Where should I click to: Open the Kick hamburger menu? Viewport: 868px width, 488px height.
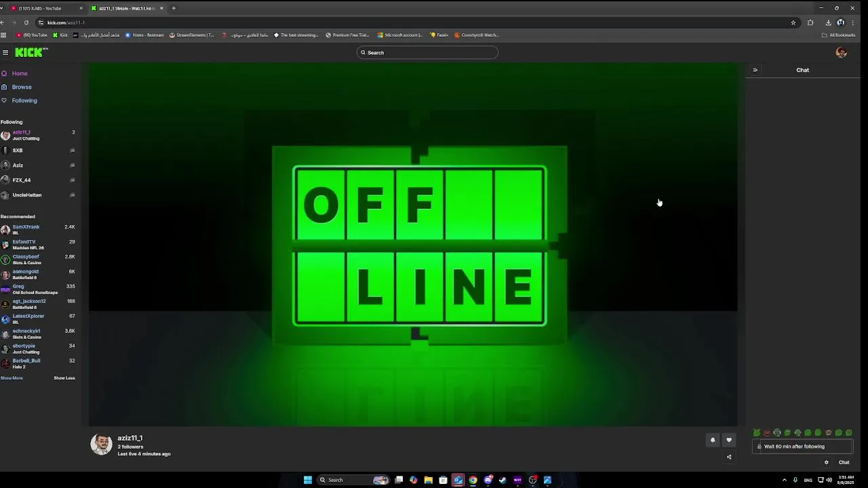click(x=5, y=52)
